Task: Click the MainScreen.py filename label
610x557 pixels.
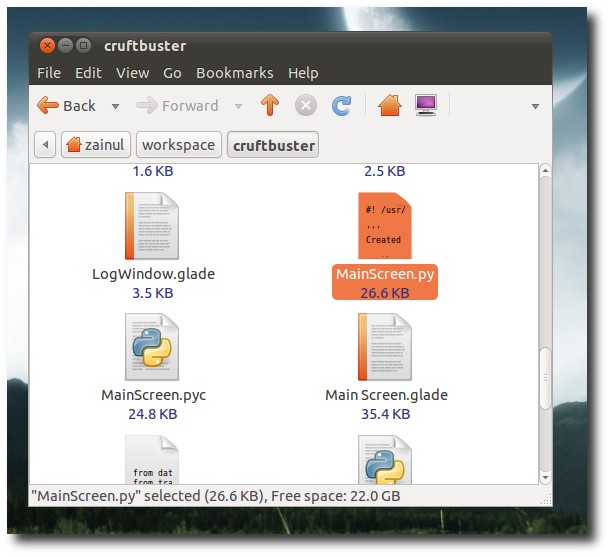Action: tap(385, 274)
